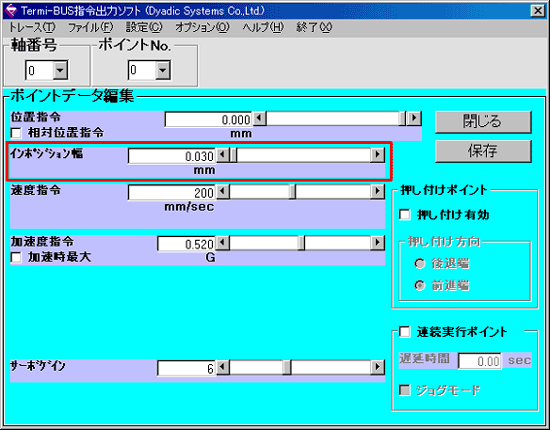Open the ポイントNo. dropdown

(162, 70)
